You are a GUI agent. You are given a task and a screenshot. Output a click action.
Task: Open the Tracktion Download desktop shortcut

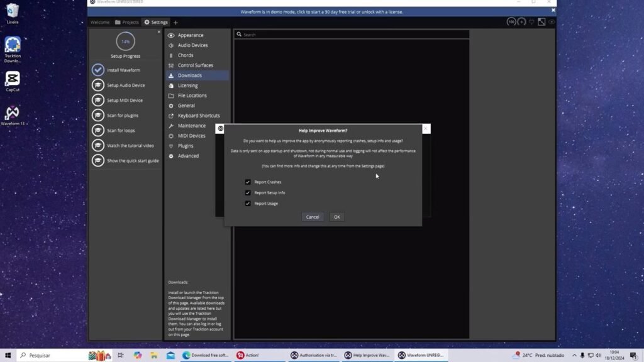point(13,50)
